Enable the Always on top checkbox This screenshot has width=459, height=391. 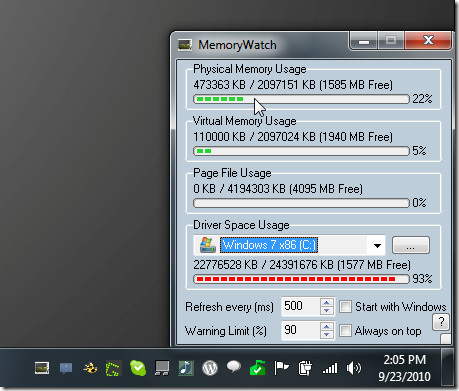pyautogui.click(x=345, y=331)
